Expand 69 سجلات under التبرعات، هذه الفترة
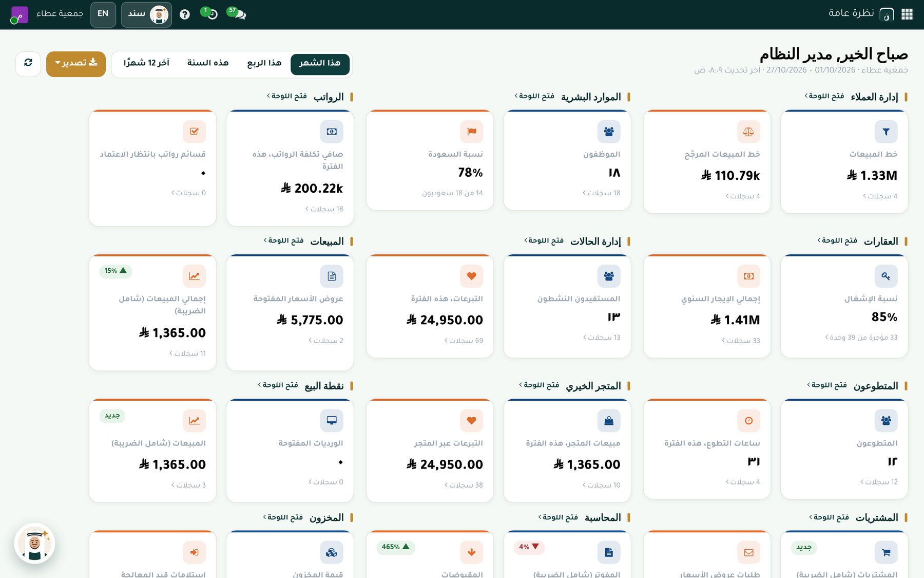The image size is (924, 578). coord(464,340)
